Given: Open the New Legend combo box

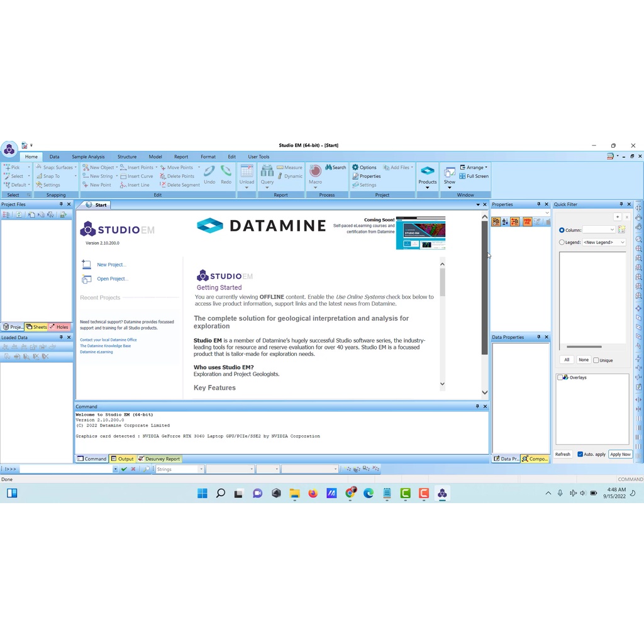Looking at the screenshot, I should point(604,242).
